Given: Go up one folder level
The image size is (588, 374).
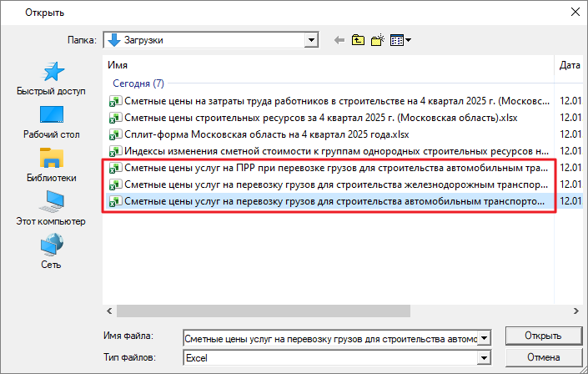Looking at the screenshot, I should [359, 39].
